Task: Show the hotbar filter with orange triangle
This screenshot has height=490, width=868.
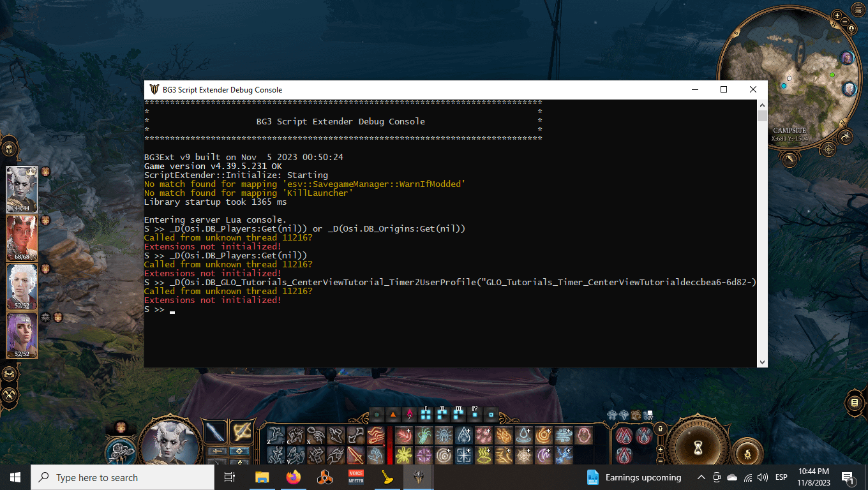Action: [x=393, y=415]
